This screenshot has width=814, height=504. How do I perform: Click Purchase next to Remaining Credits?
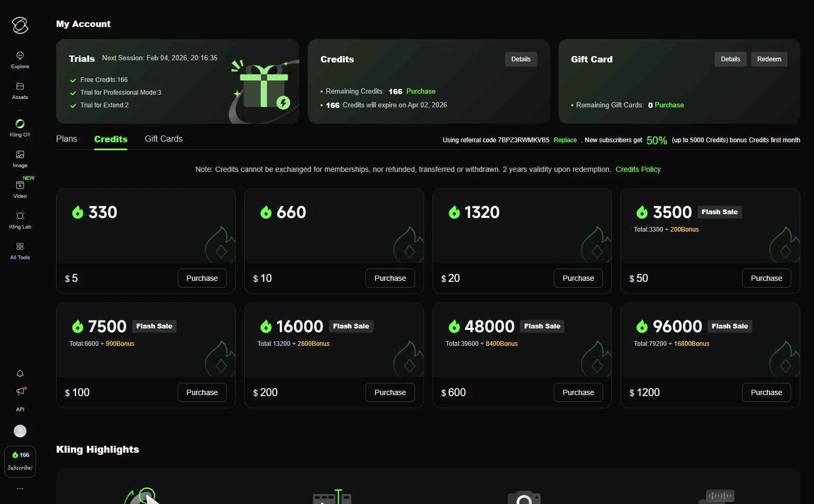coord(420,91)
